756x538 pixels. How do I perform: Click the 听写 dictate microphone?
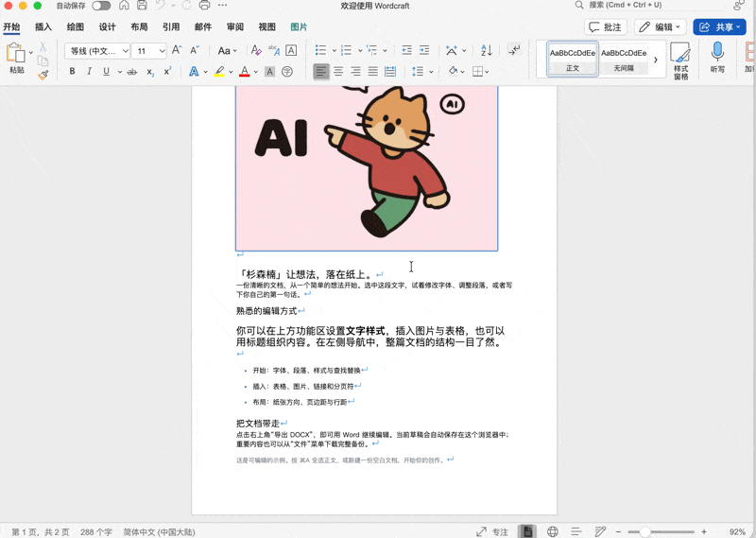click(x=717, y=58)
